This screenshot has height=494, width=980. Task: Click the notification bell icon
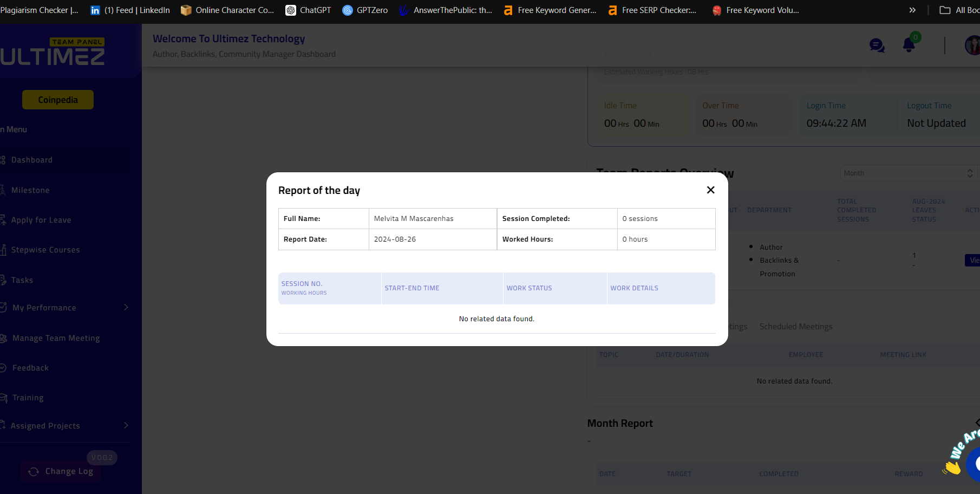coord(909,45)
